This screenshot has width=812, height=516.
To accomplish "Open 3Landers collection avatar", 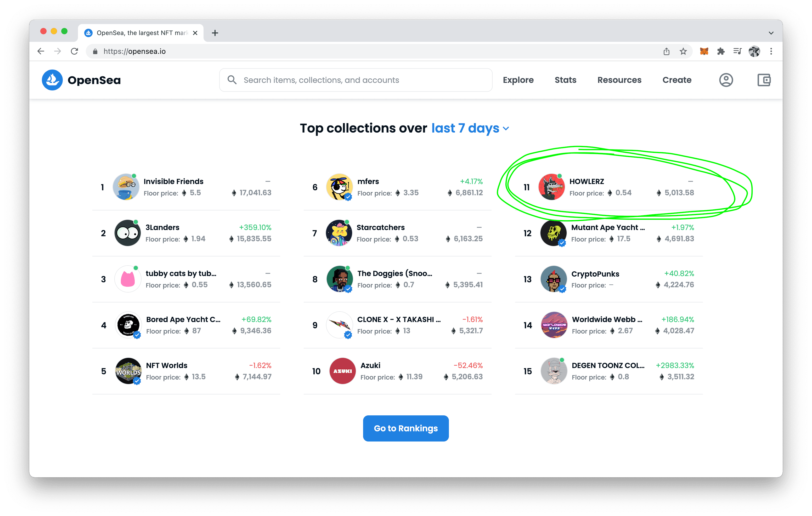I will [127, 233].
